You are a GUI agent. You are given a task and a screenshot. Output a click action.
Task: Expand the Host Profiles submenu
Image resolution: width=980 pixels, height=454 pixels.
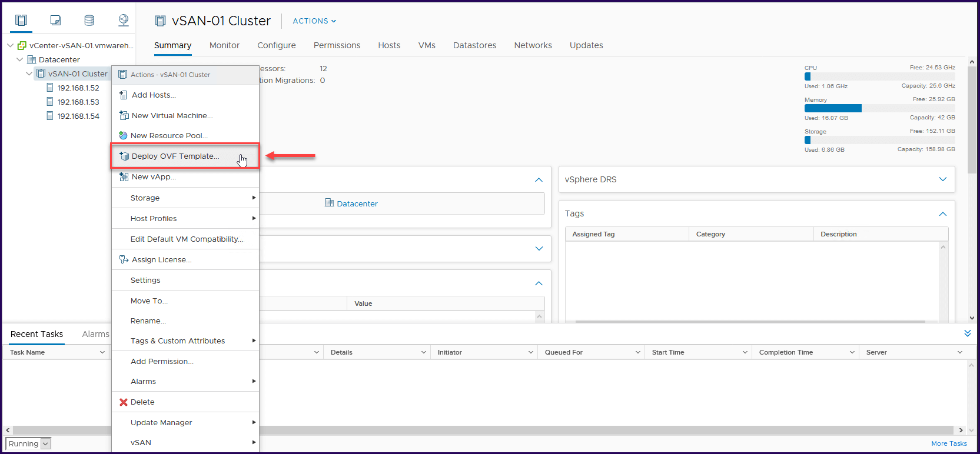(185, 218)
